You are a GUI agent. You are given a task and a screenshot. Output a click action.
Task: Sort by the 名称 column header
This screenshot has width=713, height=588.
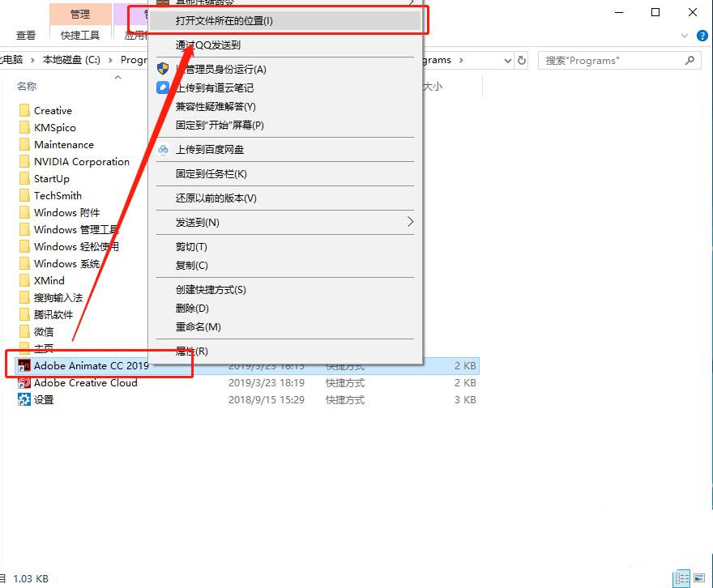coord(27,87)
